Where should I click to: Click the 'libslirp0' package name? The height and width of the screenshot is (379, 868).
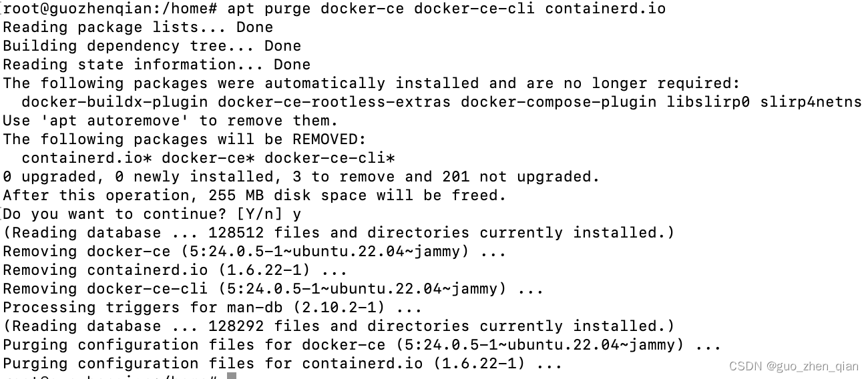coord(708,102)
